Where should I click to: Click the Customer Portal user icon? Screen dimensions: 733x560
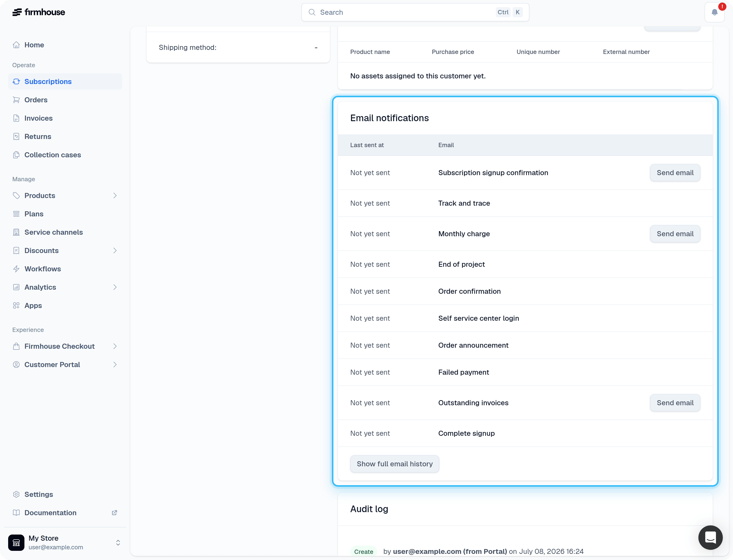(16, 364)
